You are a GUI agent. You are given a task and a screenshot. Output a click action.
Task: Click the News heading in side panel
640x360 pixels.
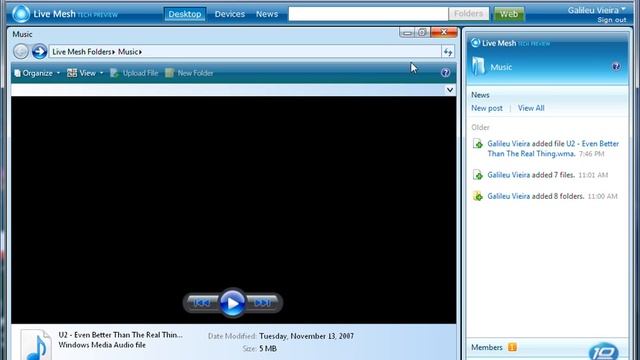480,95
